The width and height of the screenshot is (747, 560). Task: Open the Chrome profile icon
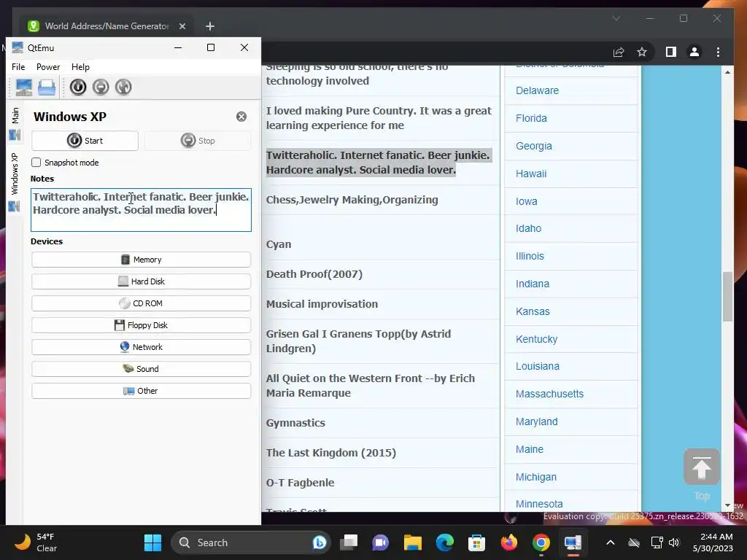tap(694, 52)
